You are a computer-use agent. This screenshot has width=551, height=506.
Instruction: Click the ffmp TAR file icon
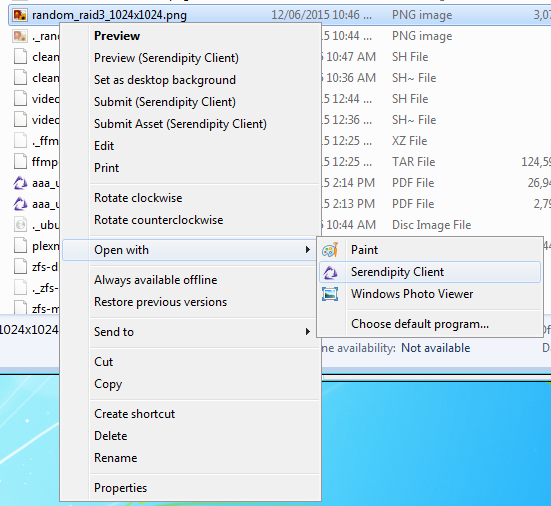pyautogui.click(x=20, y=162)
